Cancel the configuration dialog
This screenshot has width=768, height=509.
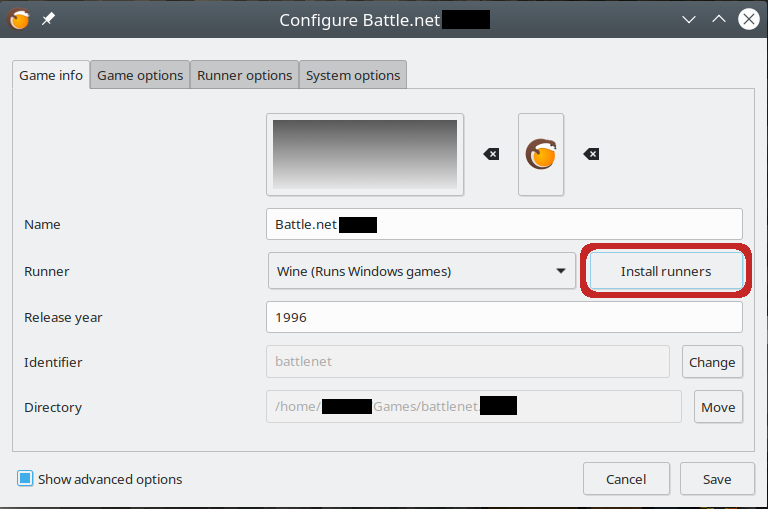click(626, 479)
